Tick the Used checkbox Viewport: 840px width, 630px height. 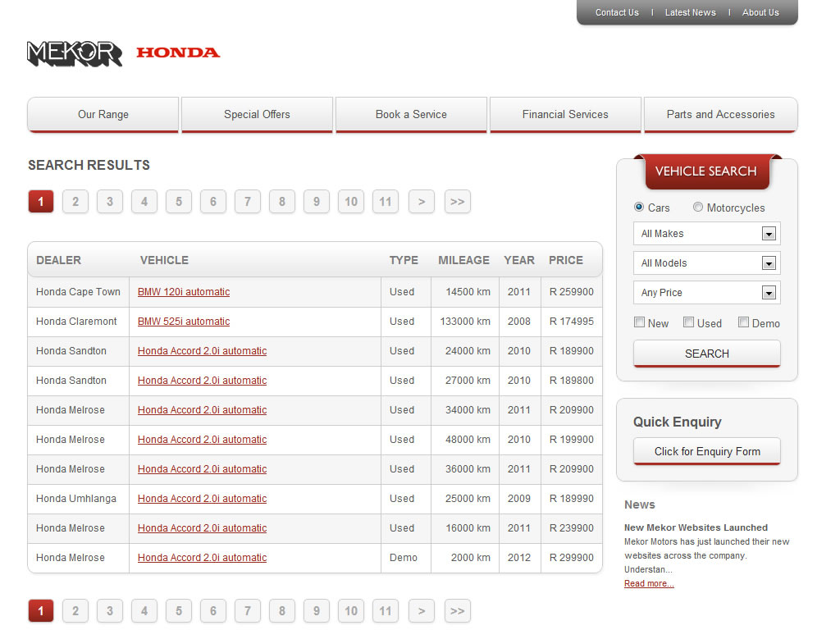pos(689,323)
